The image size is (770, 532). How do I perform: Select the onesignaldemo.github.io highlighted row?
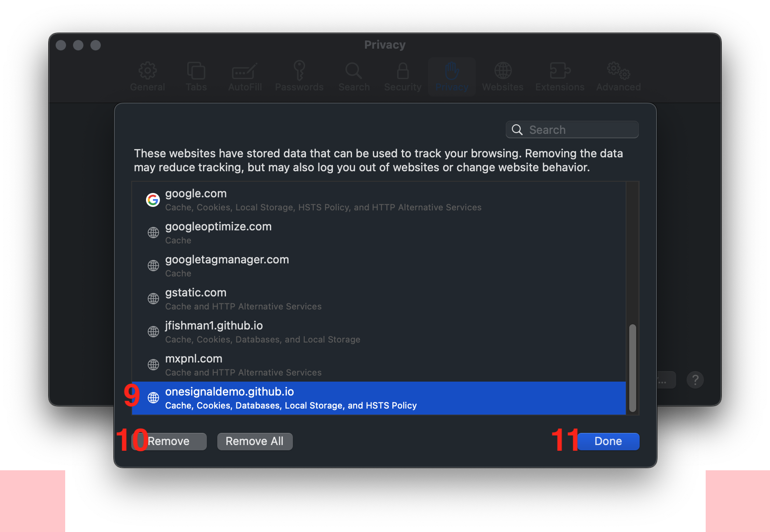(378, 398)
